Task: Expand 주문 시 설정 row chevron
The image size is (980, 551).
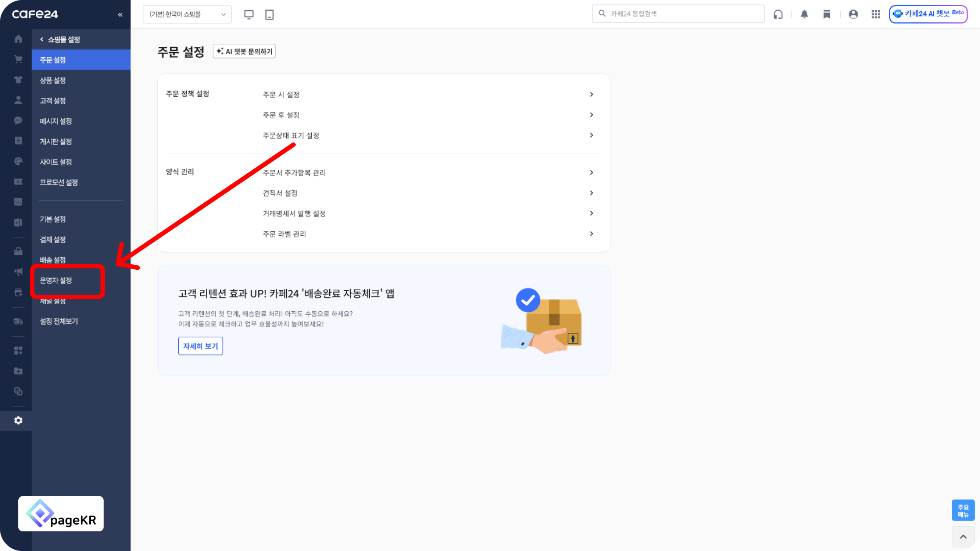Action: (x=591, y=95)
